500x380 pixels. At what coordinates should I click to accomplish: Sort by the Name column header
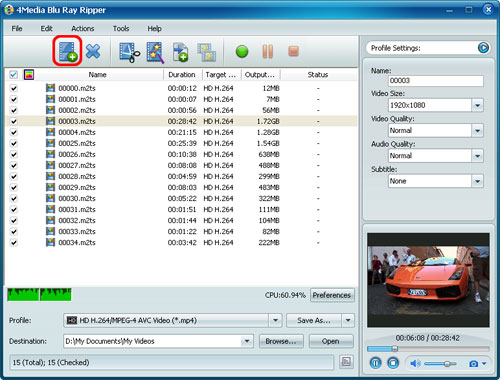97,75
